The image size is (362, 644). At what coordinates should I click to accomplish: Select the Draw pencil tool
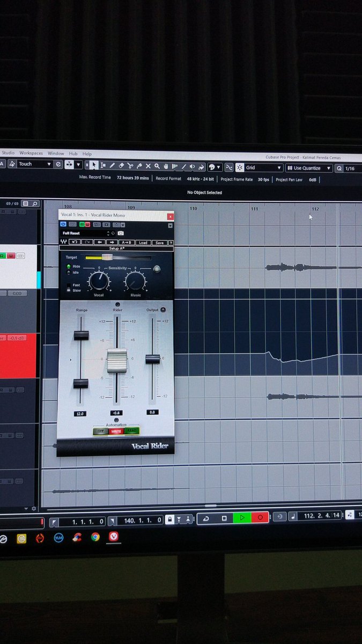coord(112,166)
